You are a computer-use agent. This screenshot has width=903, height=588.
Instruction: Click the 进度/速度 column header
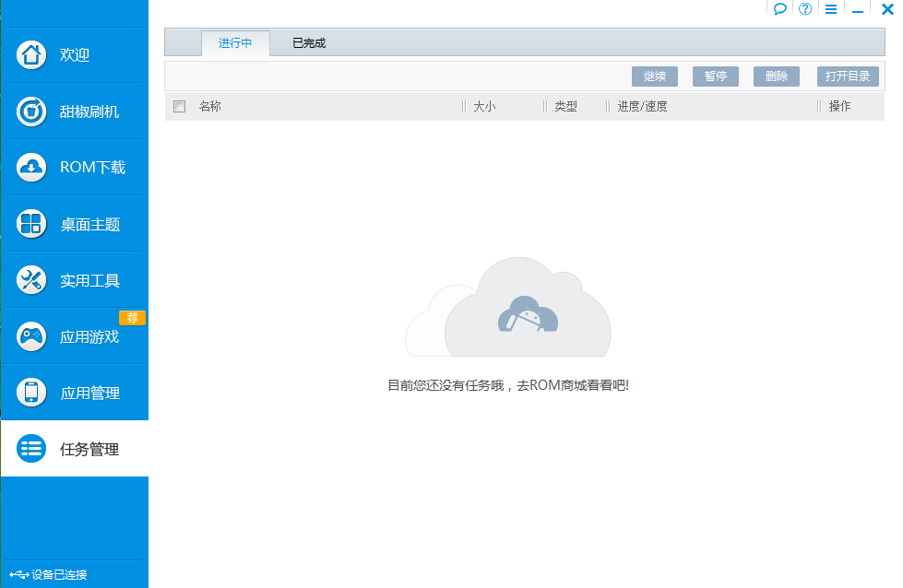click(x=642, y=106)
